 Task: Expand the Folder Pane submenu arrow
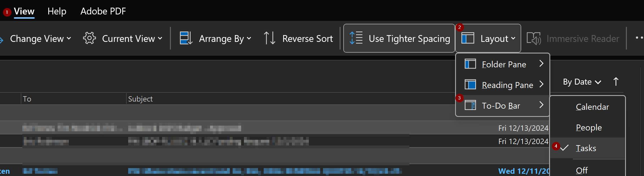(541, 64)
